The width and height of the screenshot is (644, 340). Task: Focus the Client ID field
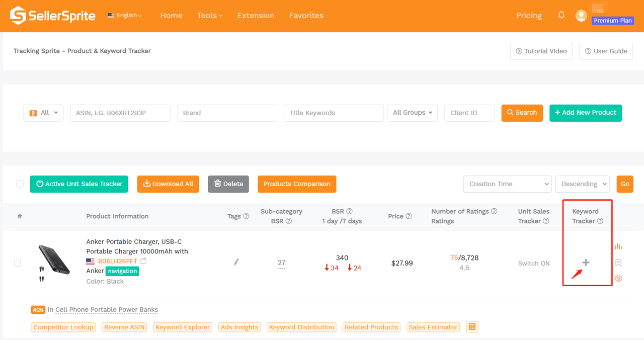pos(470,113)
